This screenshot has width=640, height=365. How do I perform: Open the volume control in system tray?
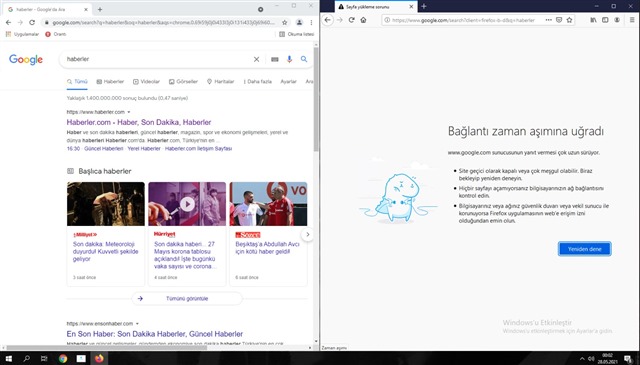[591, 359]
